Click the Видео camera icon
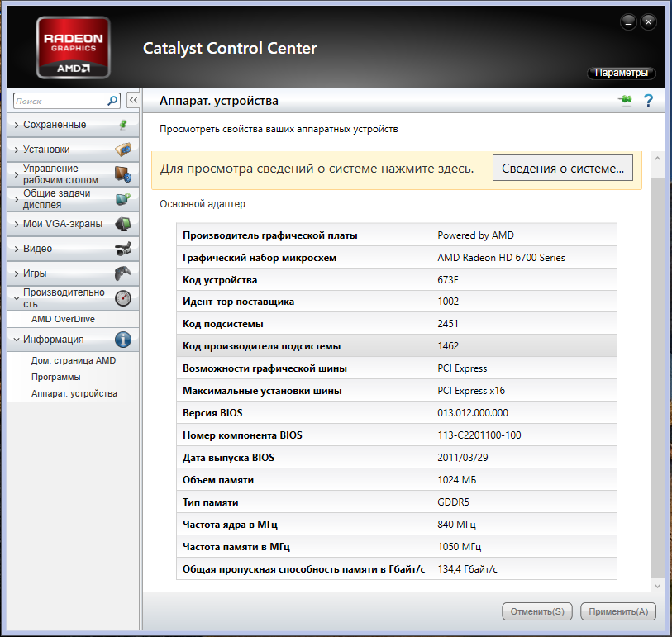 coord(123,249)
